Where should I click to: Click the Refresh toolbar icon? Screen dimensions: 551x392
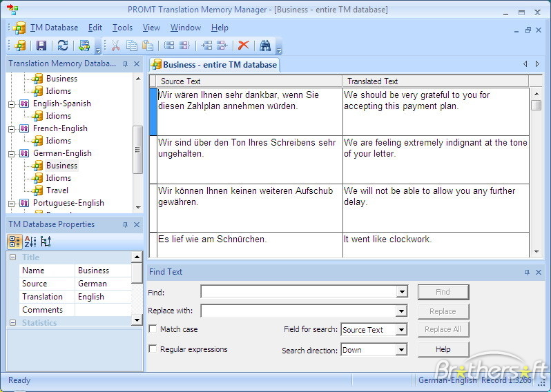(x=62, y=46)
